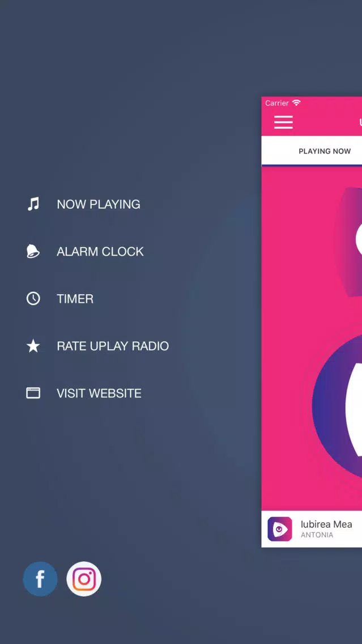Select RATE UPLAY RADIO option
This screenshot has height=644, width=362.
click(113, 346)
